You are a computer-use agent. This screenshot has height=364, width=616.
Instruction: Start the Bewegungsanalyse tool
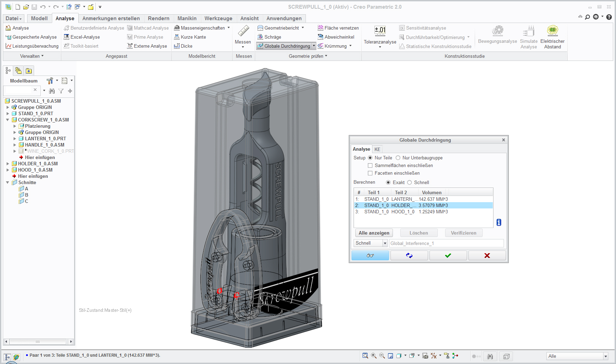[497, 34]
